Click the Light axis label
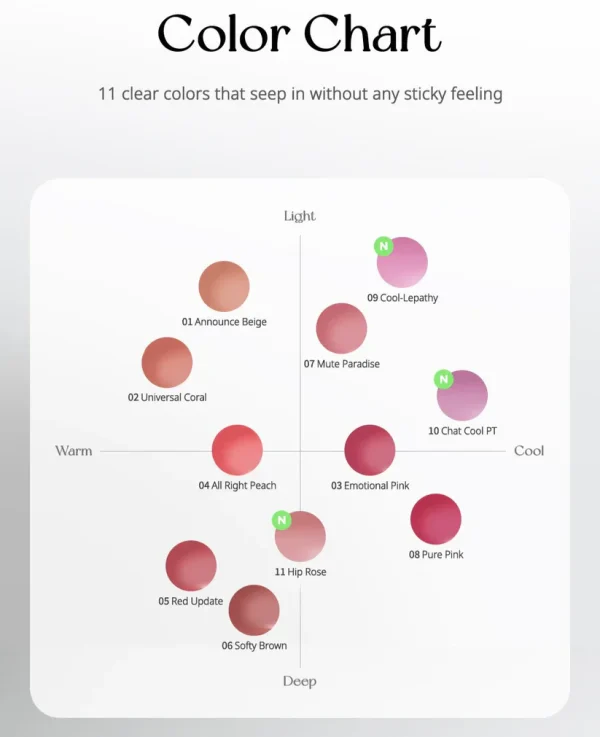 click(x=300, y=216)
